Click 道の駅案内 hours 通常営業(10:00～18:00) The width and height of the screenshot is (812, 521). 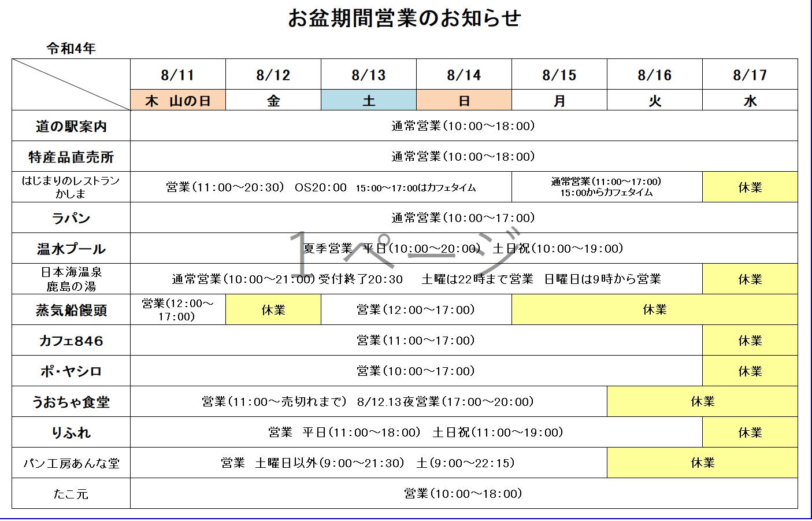464,126
